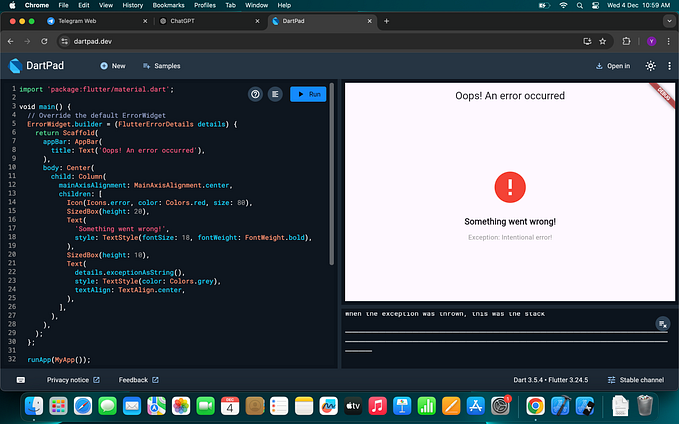The image size is (679, 424).
Task: Open the Samples menu
Action: [x=162, y=66]
